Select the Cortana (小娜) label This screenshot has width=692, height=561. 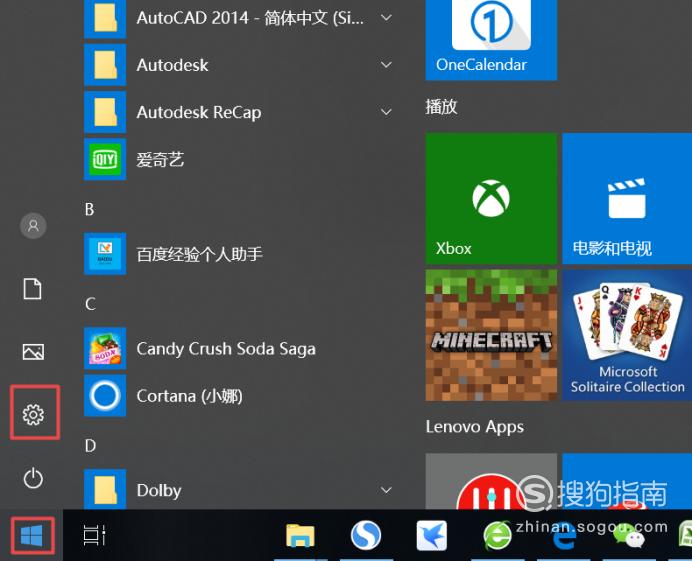(189, 396)
